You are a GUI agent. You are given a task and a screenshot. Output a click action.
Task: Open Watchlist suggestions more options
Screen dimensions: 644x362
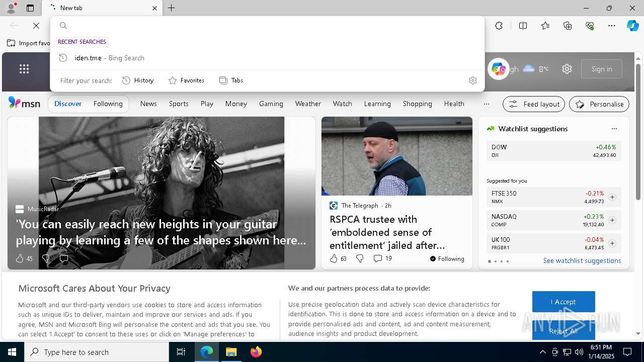tap(614, 129)
